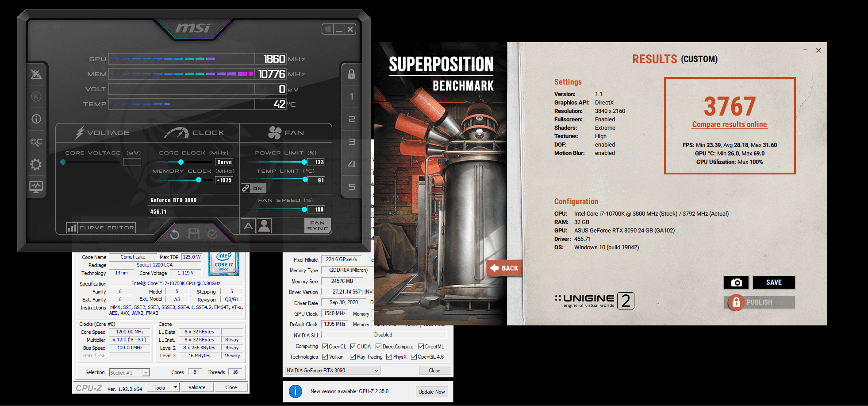Viewport: 868px width, 406px height.
Task: Open the Socket #1 selection dropdown in CPU-Z
Action: point(130,372)
